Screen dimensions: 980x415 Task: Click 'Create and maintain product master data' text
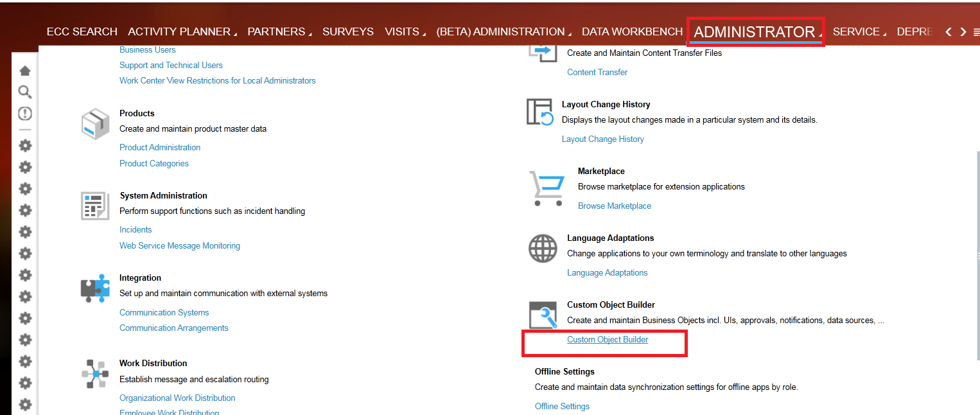point(193,128)
